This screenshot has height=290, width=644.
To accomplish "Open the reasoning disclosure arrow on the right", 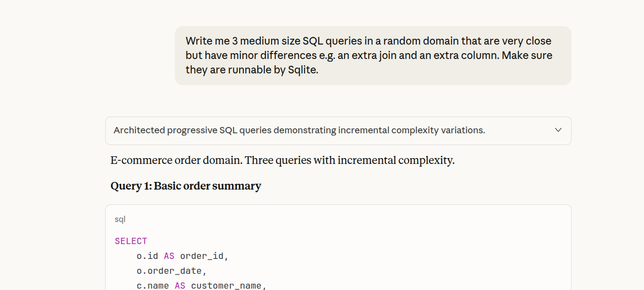I will tap(558, 130).
